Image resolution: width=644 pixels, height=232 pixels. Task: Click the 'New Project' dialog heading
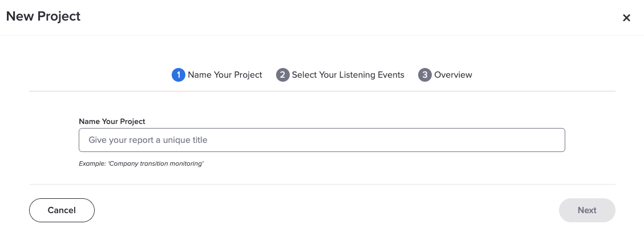coord(43,17)
